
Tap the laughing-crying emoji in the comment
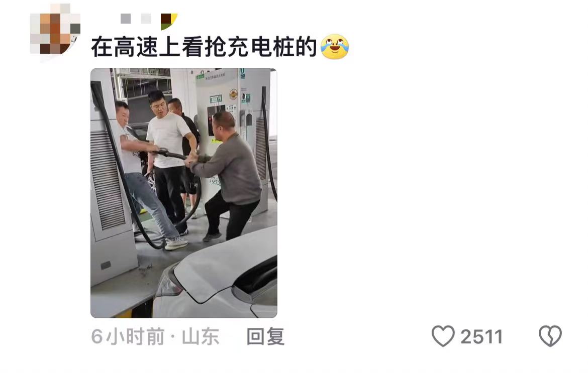pyautogui.click(x=335, y=47)
